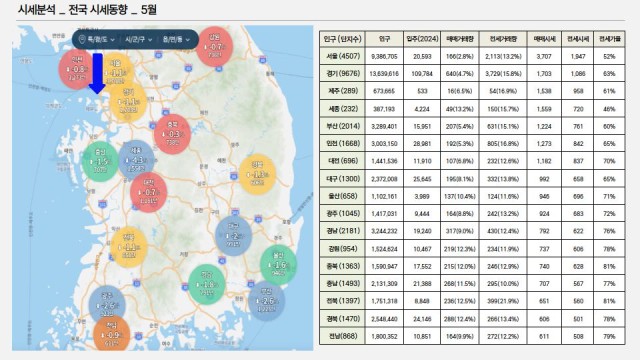Click the location pin icon in the region selector
The image size is (640, 360).
tap(82, 40)
